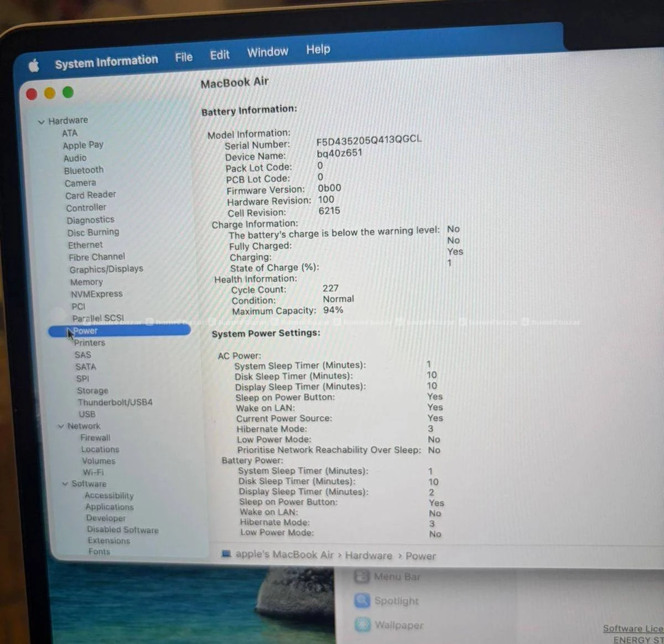Click the cycle count value 227
664x644 pixels.
tap(330, 288)
